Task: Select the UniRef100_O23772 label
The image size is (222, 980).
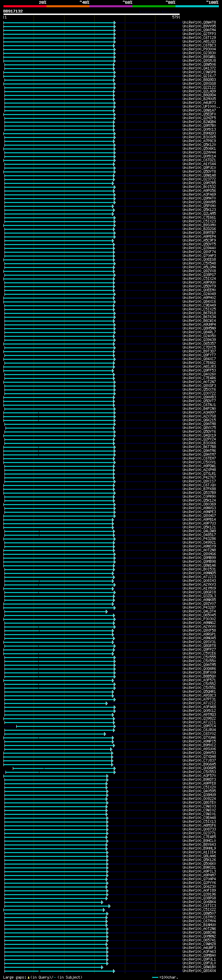Action: point(199,179)
